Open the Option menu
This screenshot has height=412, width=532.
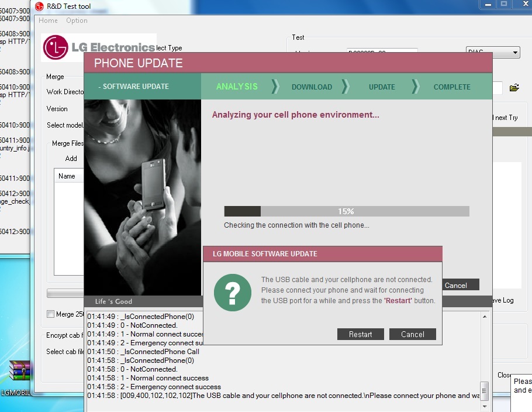pyautogui.click(x=77, y=20)
